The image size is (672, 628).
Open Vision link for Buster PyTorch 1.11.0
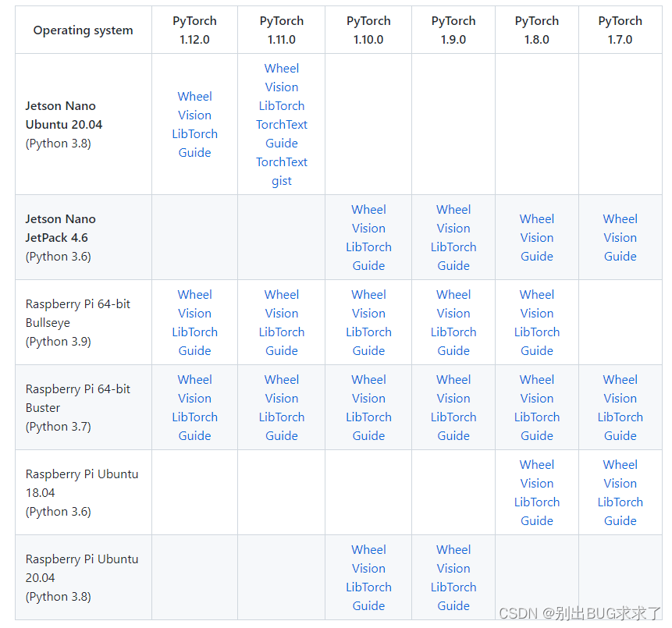(x=282, y=399)
